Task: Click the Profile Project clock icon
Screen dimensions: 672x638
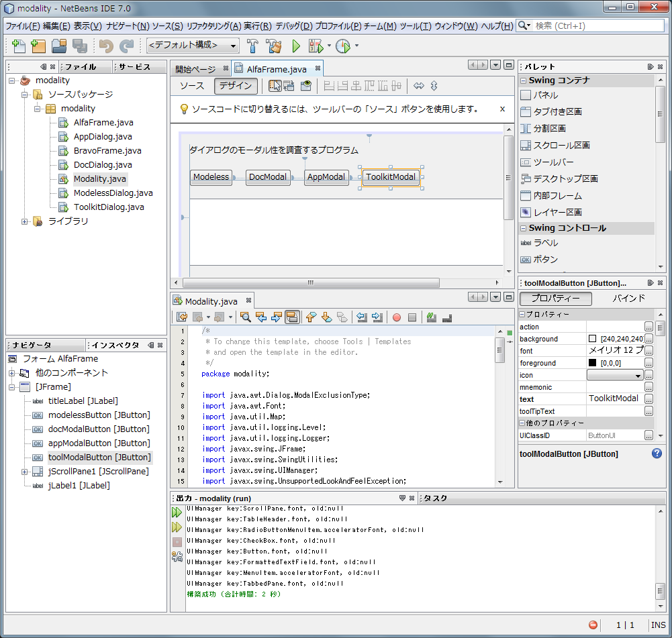Action: (x=343, y=46)
